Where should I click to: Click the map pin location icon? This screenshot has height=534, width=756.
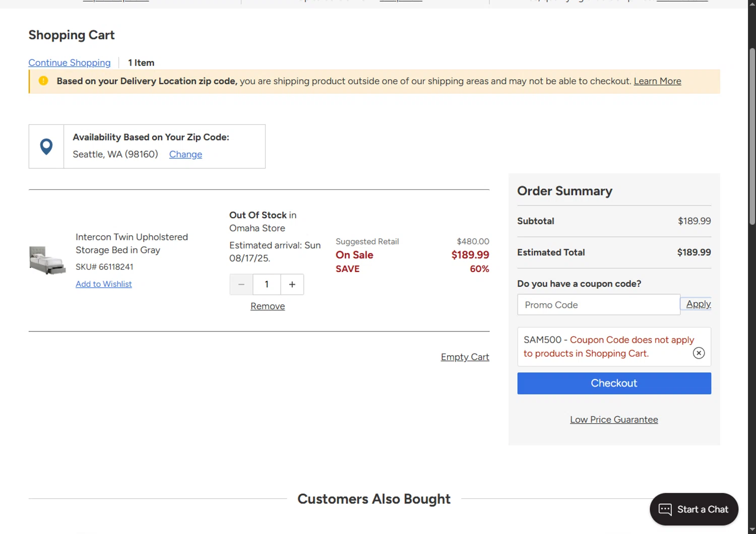click(x=46, y=147)
